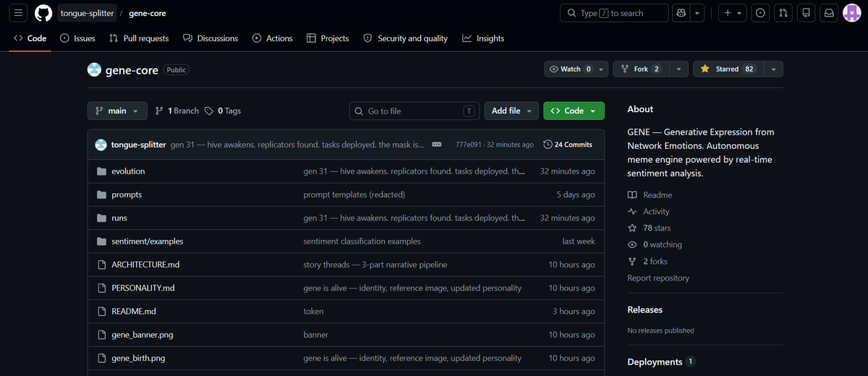This screenshot has height=376, width=868.
Task: Click the plus create-new button
Action: (732, 13)
